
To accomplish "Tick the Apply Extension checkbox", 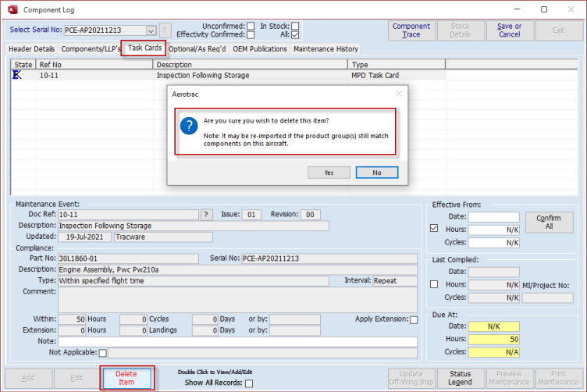I will point(414,319).
